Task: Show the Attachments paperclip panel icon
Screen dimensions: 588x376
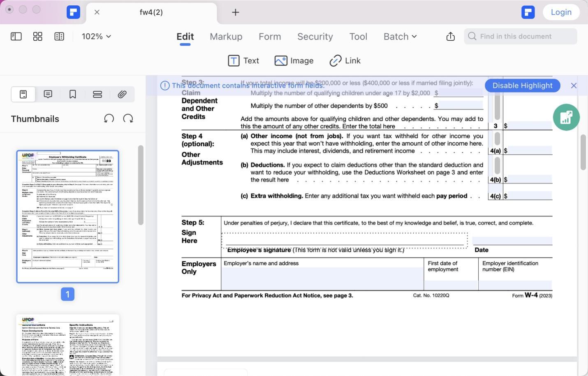Action: pos(122,94)
